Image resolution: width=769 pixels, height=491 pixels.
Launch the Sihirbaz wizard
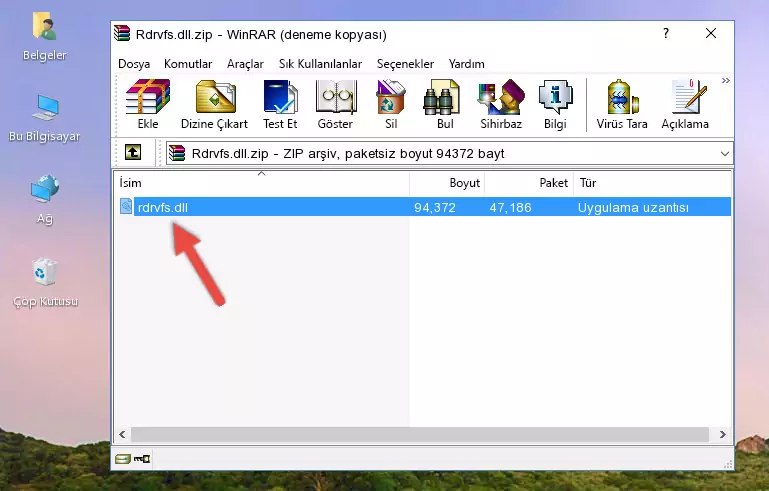click(501, 104)
